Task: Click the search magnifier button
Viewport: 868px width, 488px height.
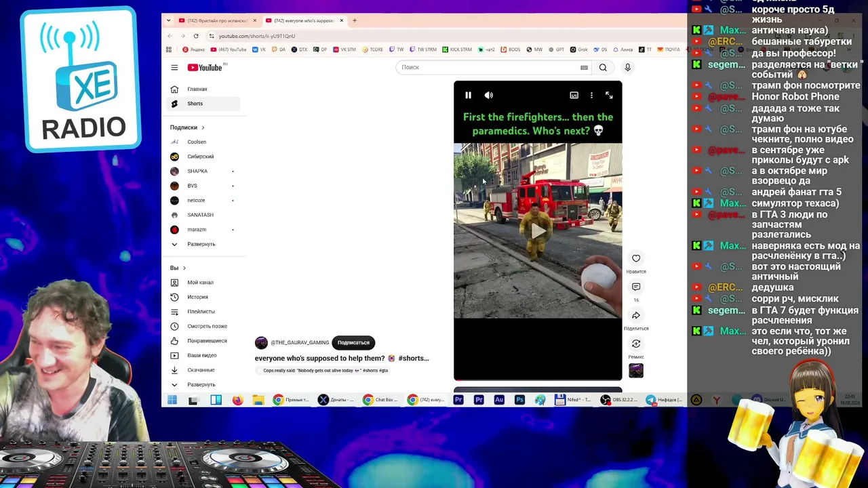Action: click(603, 67)
